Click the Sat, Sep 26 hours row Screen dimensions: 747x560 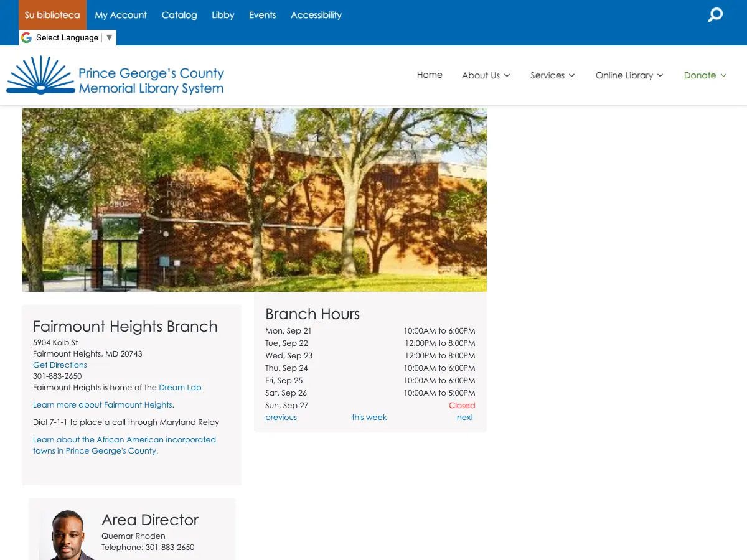tap(370, 393)
